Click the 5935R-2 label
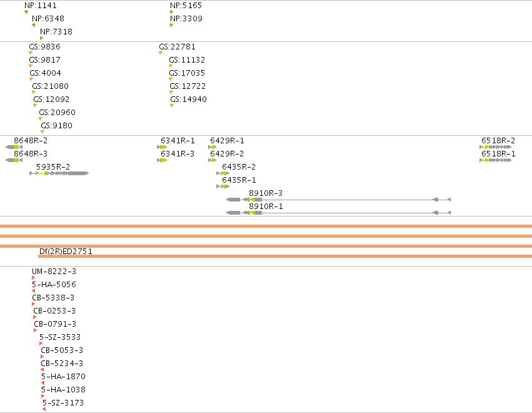This screenshot has height=413, width=532. [53, 166]
